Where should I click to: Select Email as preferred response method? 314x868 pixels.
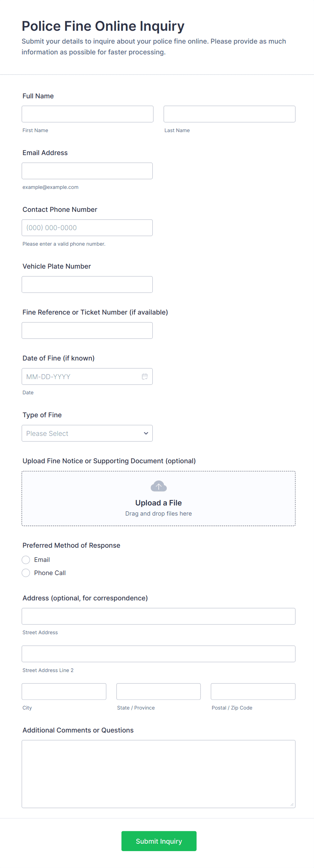(26, 560)
